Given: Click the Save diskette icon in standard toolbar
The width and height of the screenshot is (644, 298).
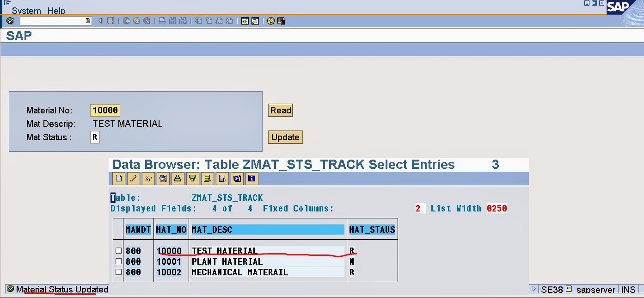Looking at the screenshot, I should coord(110,20).
